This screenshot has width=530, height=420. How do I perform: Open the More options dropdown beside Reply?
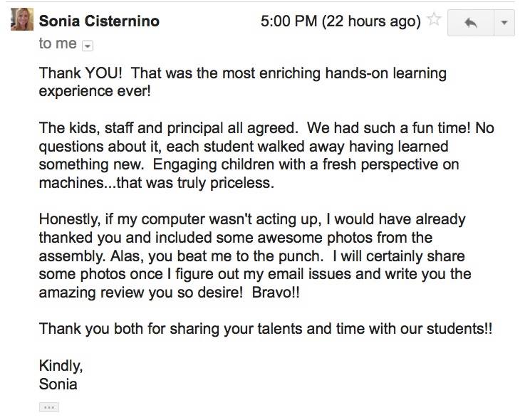tap(504, 23)
